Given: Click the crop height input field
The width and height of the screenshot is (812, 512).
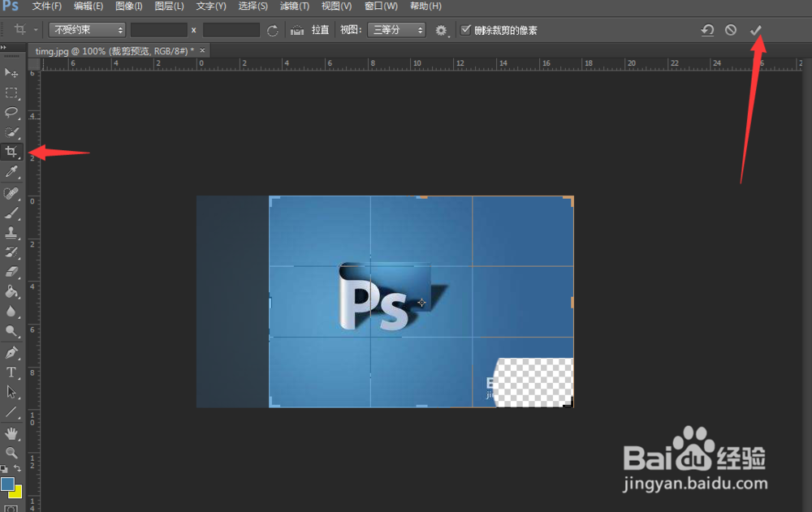Looking at the screenshot, I should tap(231, 30).
